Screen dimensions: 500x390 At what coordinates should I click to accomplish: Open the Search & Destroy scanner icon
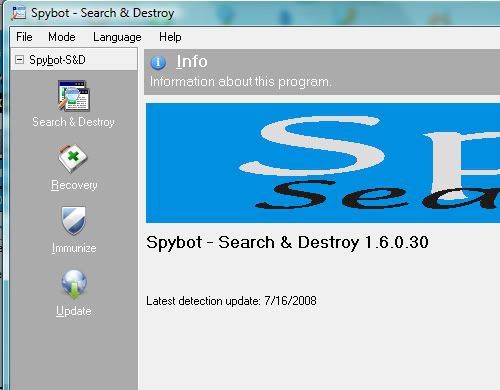coord(73,96)
